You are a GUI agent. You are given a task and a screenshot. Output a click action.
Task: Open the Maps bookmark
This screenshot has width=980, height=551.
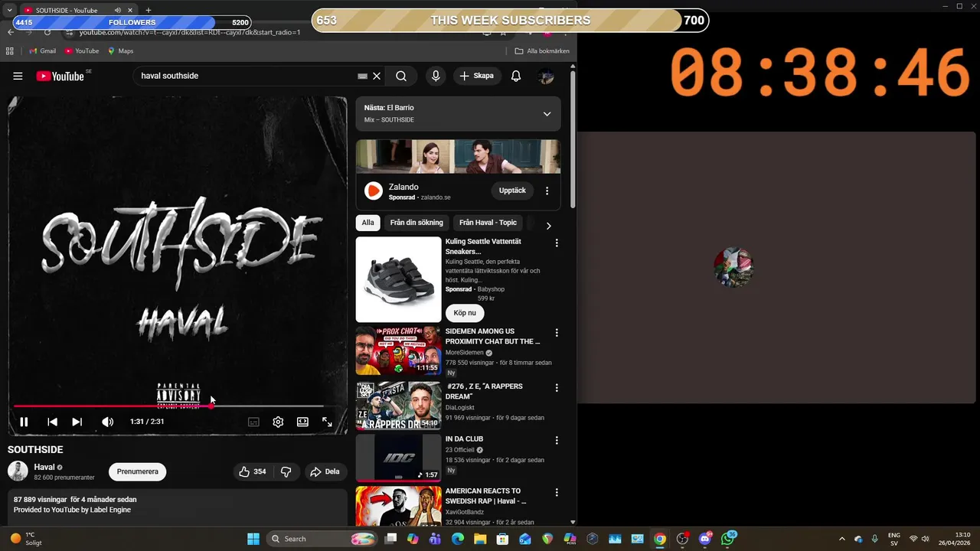pos(120,51)
